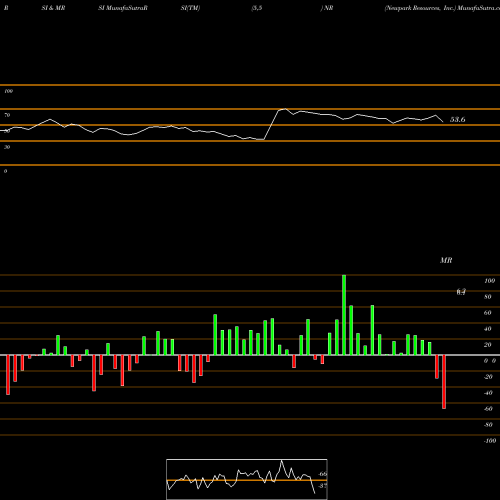
Task: Click the MR axis label 80
Action: (488, 297)
